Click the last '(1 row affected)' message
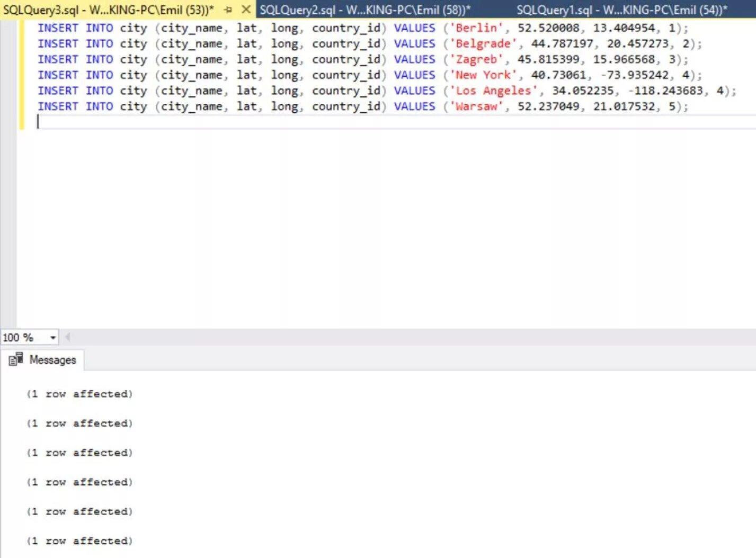756x558 pixels. (79, 541)
